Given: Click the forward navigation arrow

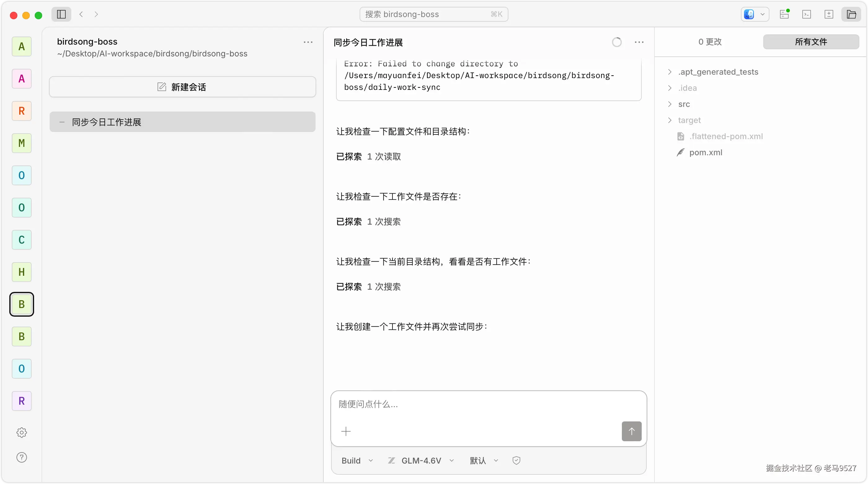Looking at the screenshot, I should [x=96, y=14].
